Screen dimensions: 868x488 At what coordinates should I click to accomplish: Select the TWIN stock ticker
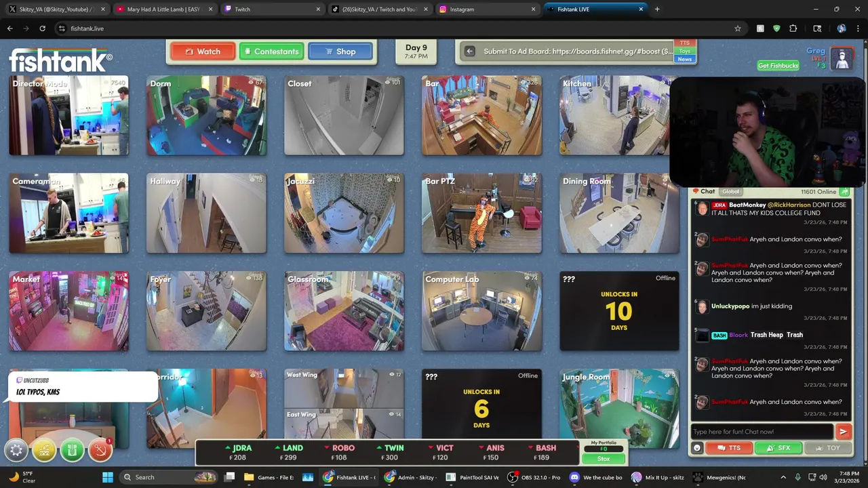pyautogui.click(x=391, y=453)
